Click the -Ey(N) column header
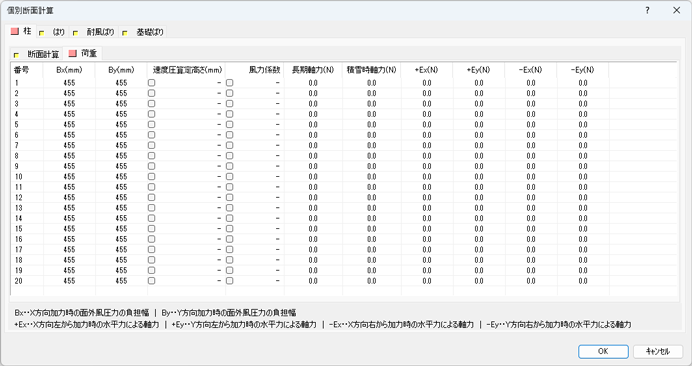692x366 pixels. [x=583, y=70]
